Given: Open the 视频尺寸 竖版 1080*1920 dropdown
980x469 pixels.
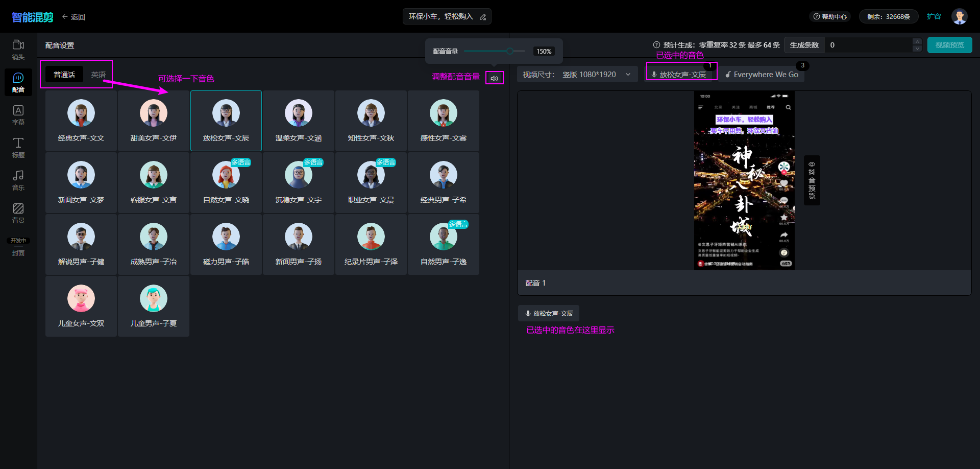Looking at the screenshot, I should pos(577,75).
